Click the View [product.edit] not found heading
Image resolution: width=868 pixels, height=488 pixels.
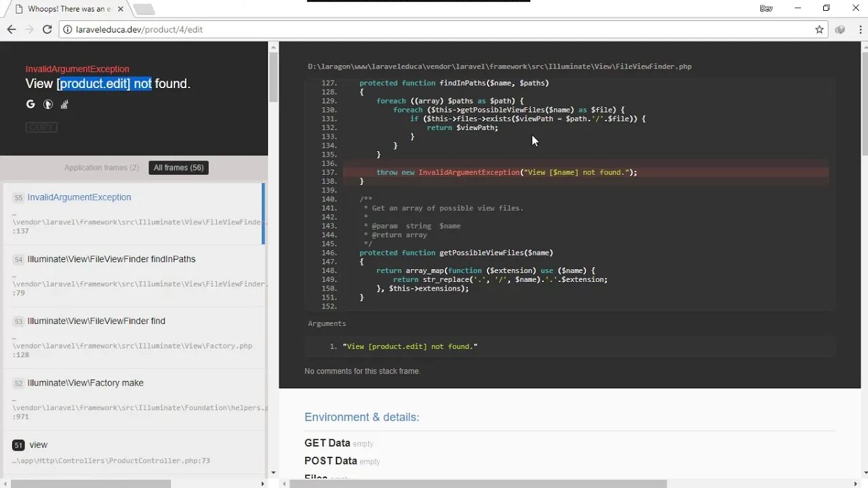pyautogui.click(x=108, y=84)
